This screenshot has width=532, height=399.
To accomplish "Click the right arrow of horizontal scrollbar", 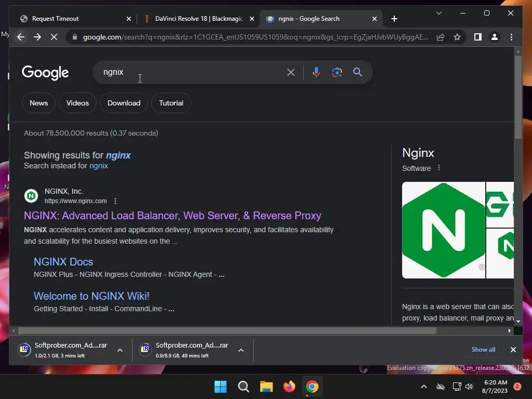I will tap(510, 330).
